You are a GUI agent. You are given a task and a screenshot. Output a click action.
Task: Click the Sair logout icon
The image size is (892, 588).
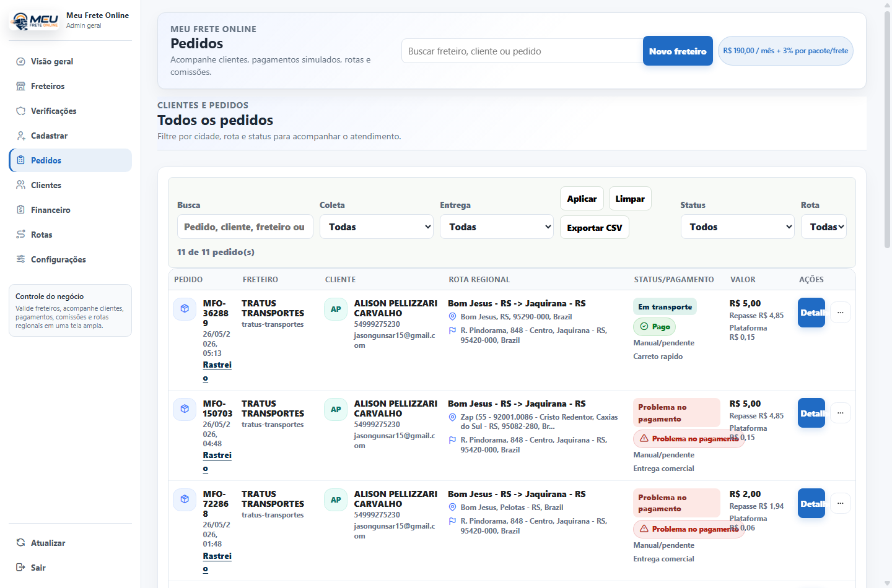click(x=20, y=568)
